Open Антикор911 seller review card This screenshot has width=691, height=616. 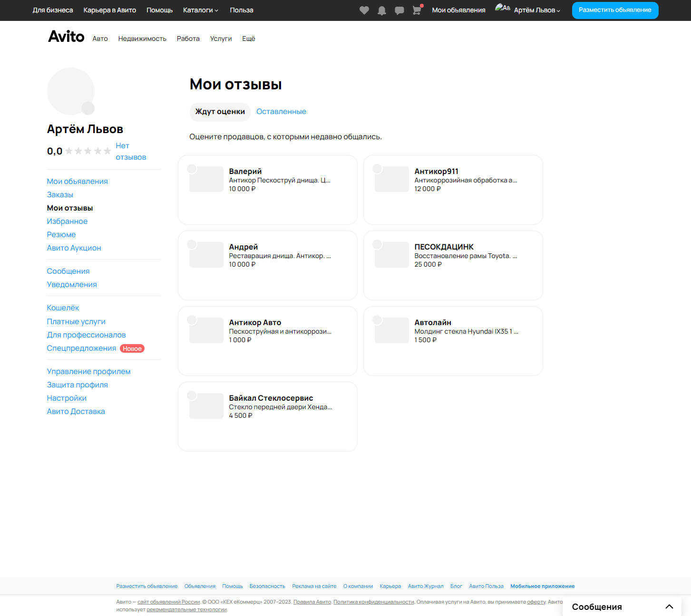coord(453,190)
